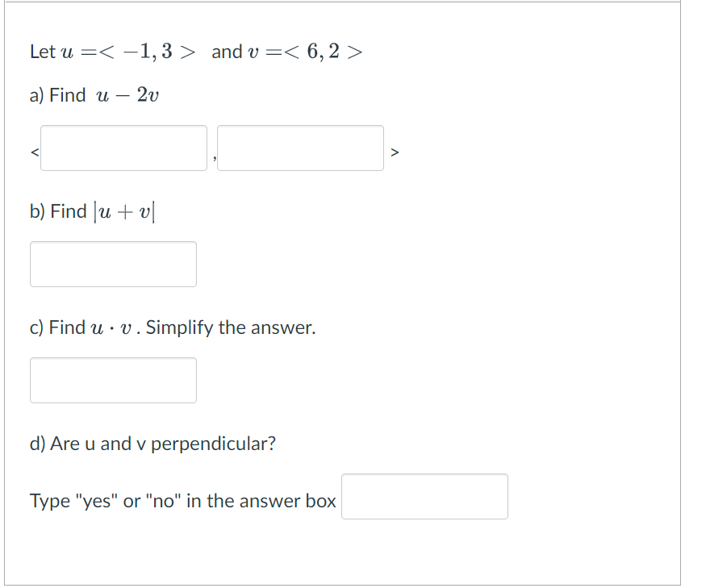Image resolution: width=706 pixels, height=588 pixels.
Task: Click inside the perpendicularity response field
Action: tap(425, 497)
